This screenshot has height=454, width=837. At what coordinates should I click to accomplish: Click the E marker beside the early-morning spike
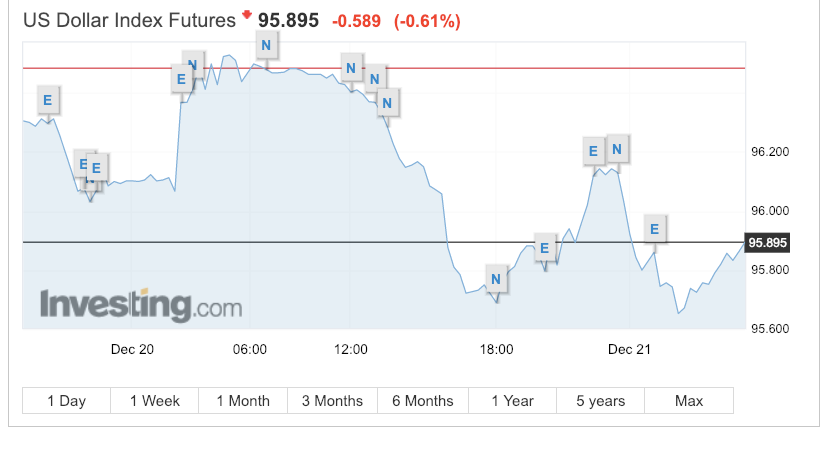pos(181,79)
